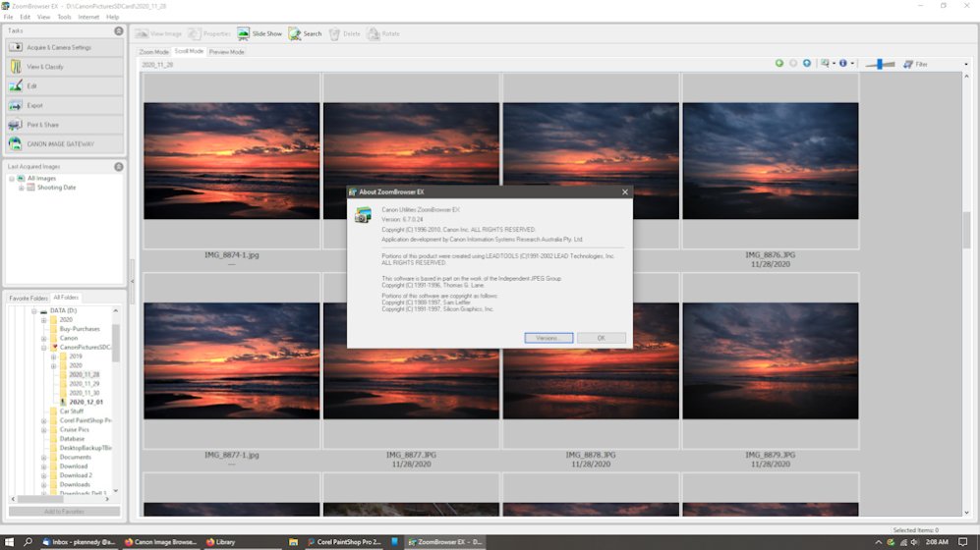Open Acquire & Camera Settings task
This screenshot has width=980, height=550.
click(65, 47)
